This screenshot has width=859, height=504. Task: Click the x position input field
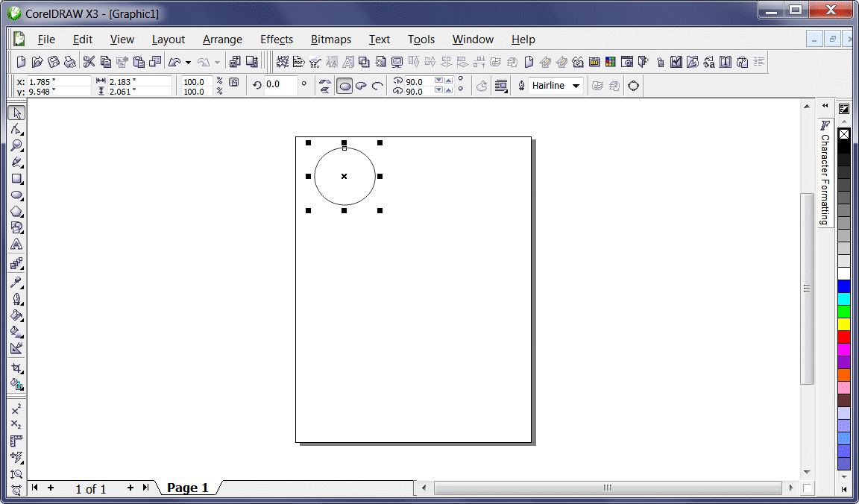point(59,81)
